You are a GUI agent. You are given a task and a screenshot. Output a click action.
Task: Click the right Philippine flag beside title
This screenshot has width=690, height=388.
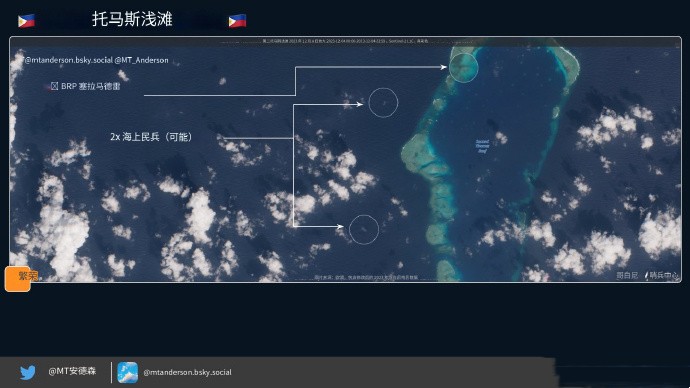237,21
